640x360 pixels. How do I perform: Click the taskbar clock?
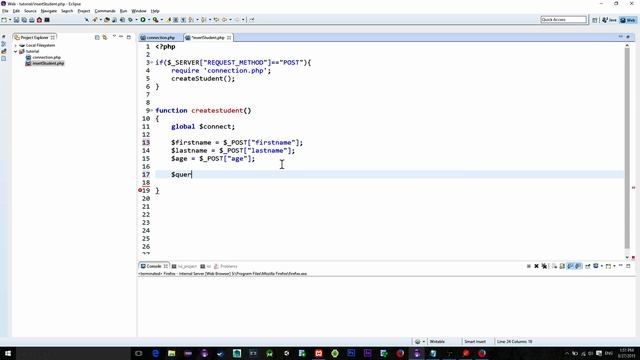coord(626,353)
